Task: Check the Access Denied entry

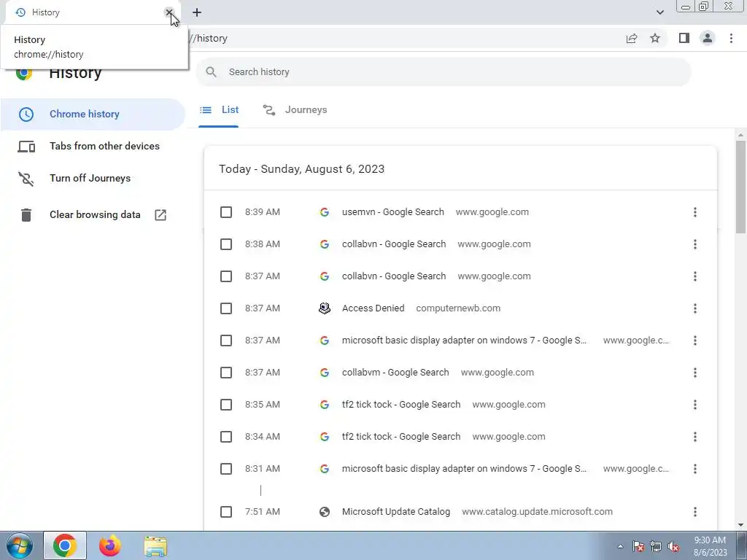Action: [226, 308]
